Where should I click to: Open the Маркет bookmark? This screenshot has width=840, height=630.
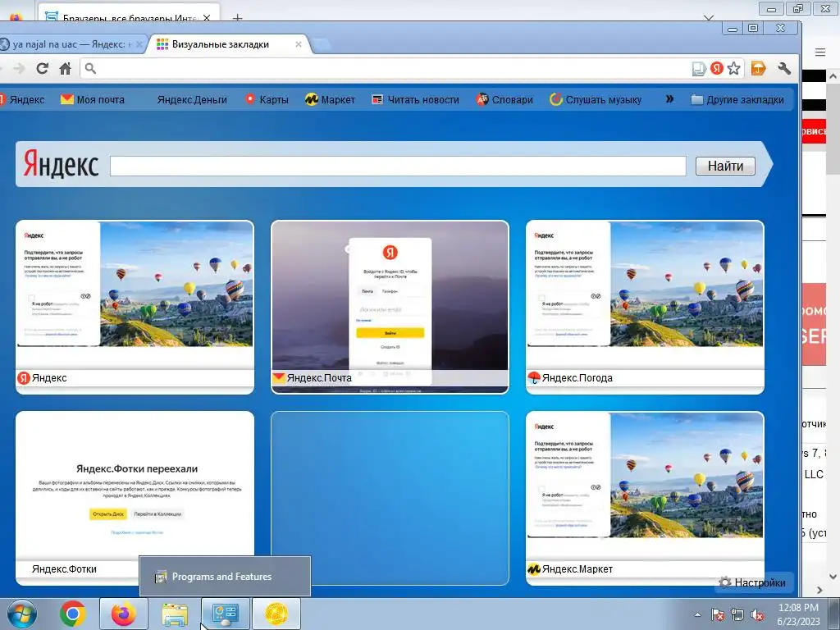tap(330, 99)
